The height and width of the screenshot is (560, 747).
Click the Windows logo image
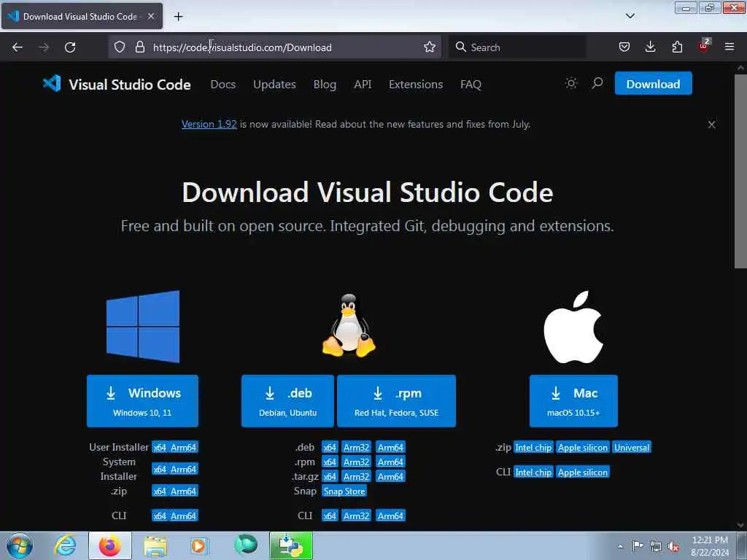click(x=143, y=327)
